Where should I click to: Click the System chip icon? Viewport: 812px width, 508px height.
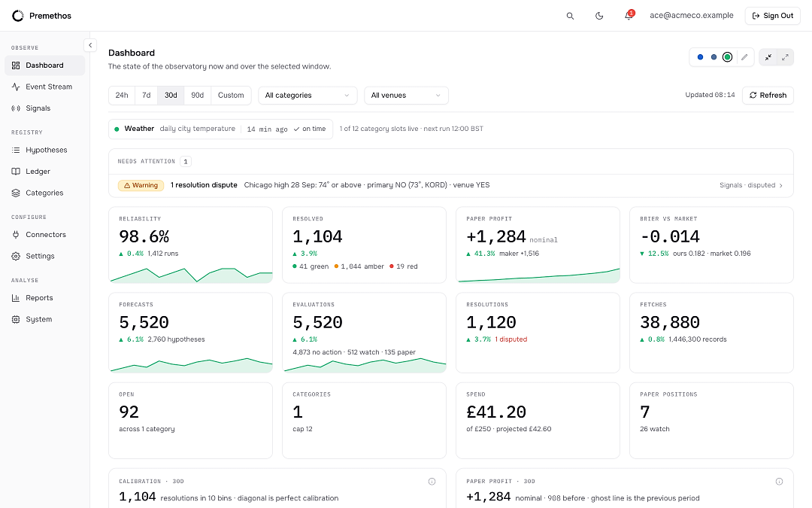coord(16,319)
